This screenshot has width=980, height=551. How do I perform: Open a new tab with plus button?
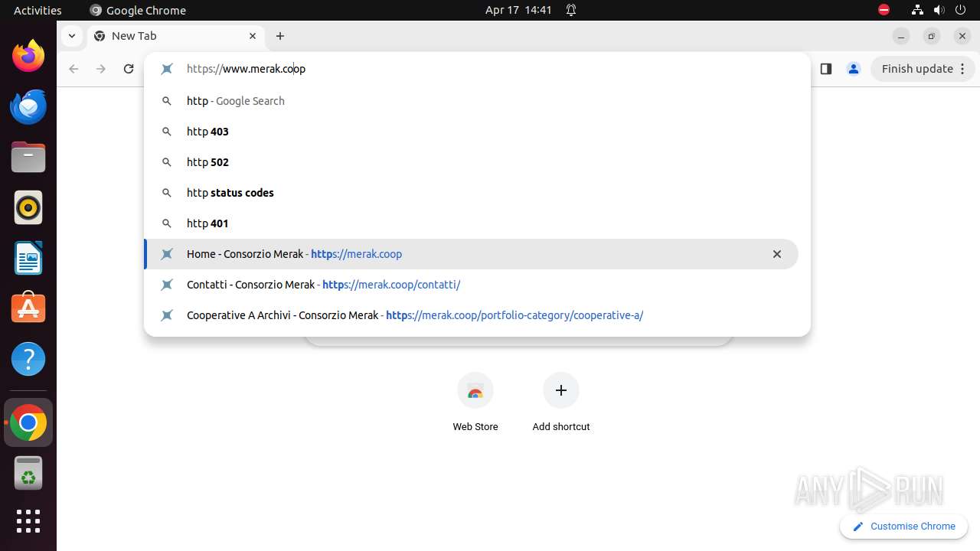(280, 36)
